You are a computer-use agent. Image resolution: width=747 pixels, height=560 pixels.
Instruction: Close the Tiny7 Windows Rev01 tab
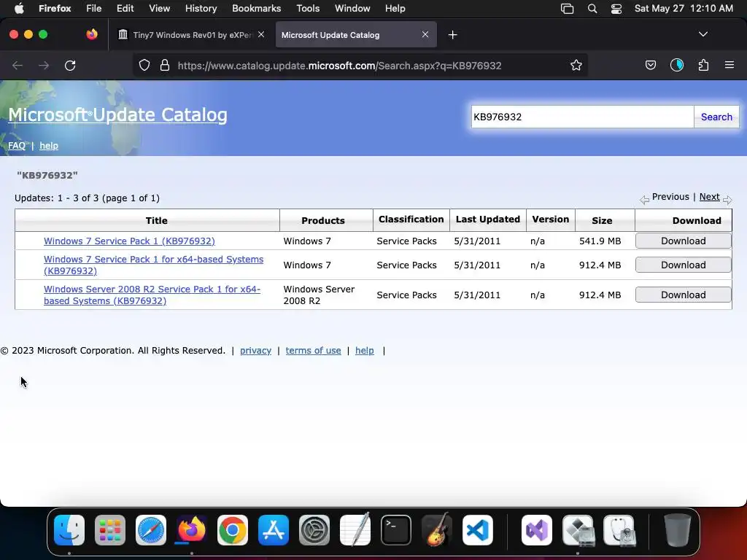click(261, 34)
